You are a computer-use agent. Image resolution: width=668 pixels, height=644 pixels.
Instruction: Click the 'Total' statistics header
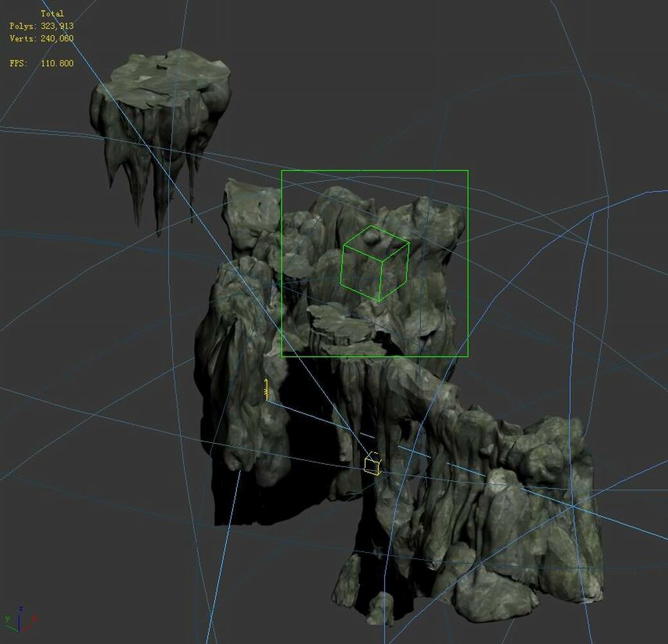(52, 13)
